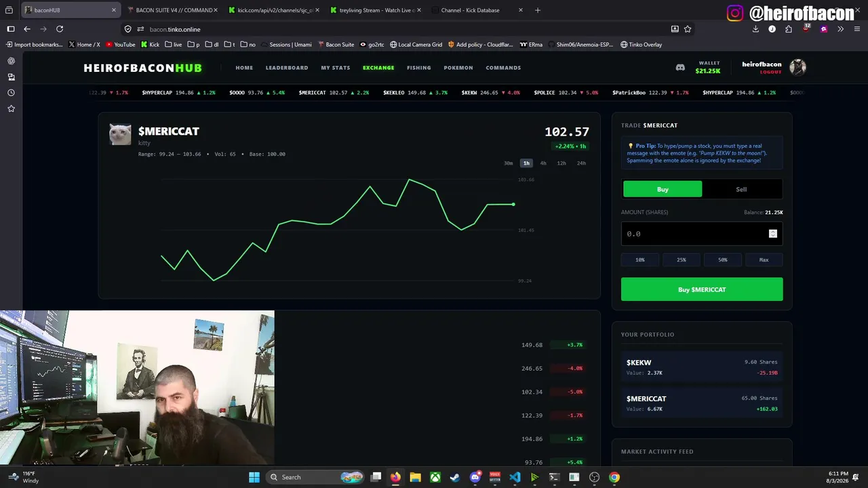Select the $KEKW portfolio holding
The image size is (868, 488).
(x=702, y=367)
